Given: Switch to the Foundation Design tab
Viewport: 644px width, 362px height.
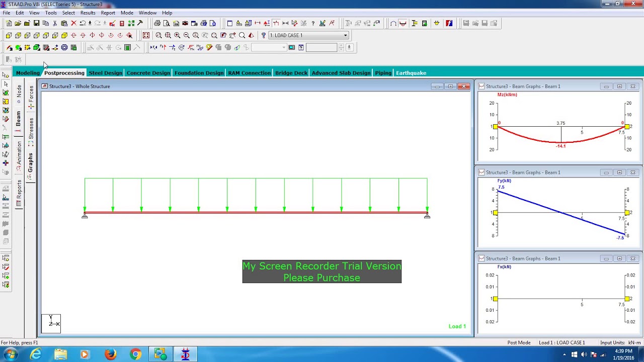Looking at the screenshot, I should pos(199,73).
